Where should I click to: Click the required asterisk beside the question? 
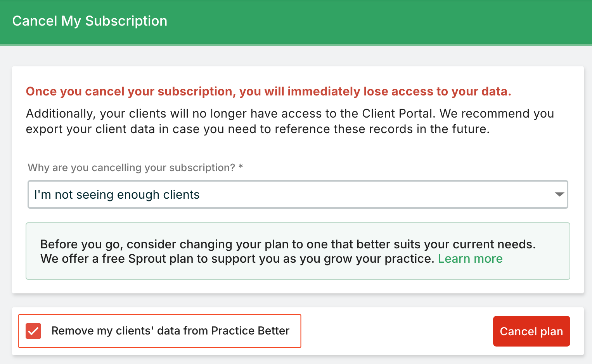click(241, 167)
